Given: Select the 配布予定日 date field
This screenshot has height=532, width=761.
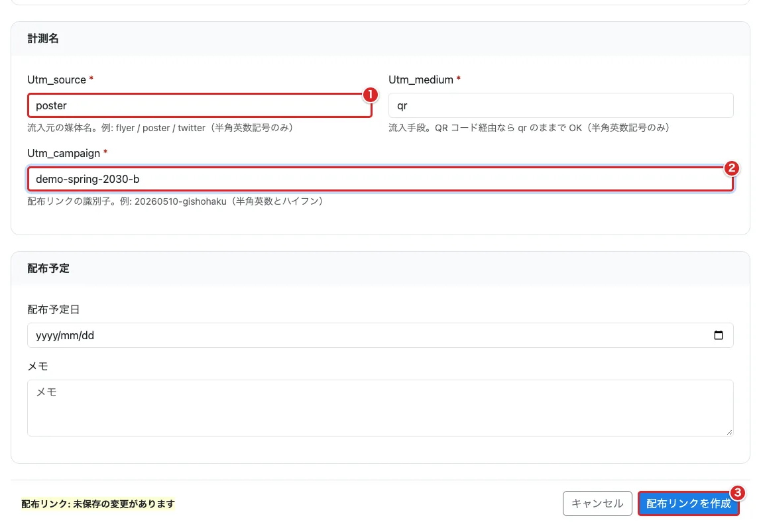Looking at the screenshot, I should 380,335.
